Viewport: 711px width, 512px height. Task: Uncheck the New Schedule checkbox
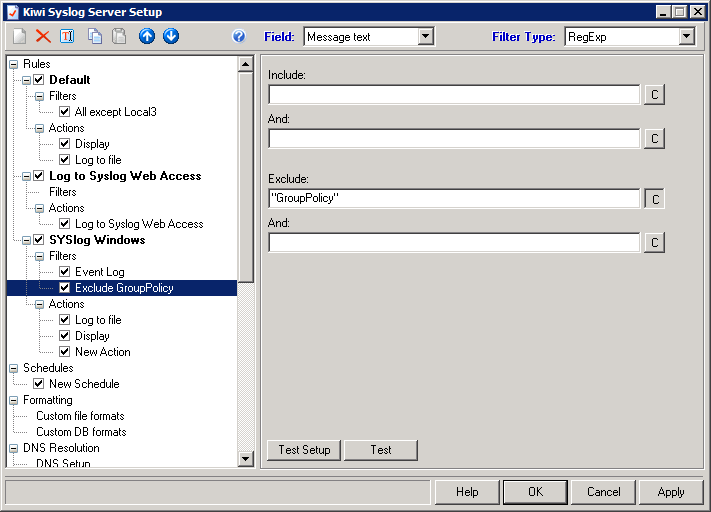tap(39, 384)
